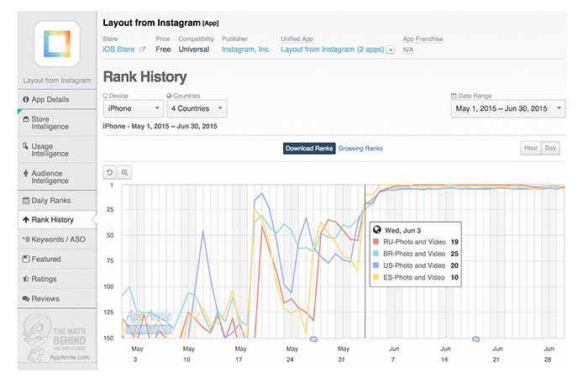Image resolution: width=588 pixels, height=378 pixels.
Task: Click 'iPhone - May 1, 2015 ~ Jun 30, 2015' text
Action: click(x=160, y=126)
